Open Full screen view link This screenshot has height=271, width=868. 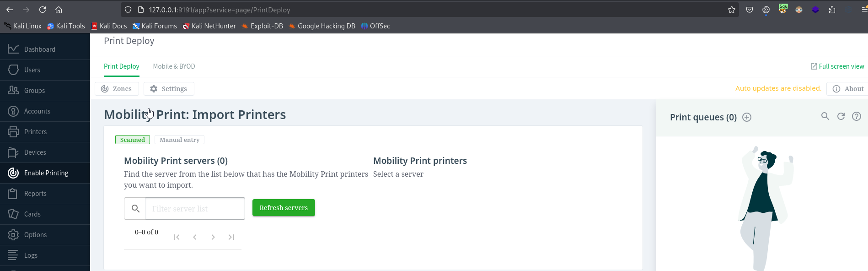[x=837, y=66]
